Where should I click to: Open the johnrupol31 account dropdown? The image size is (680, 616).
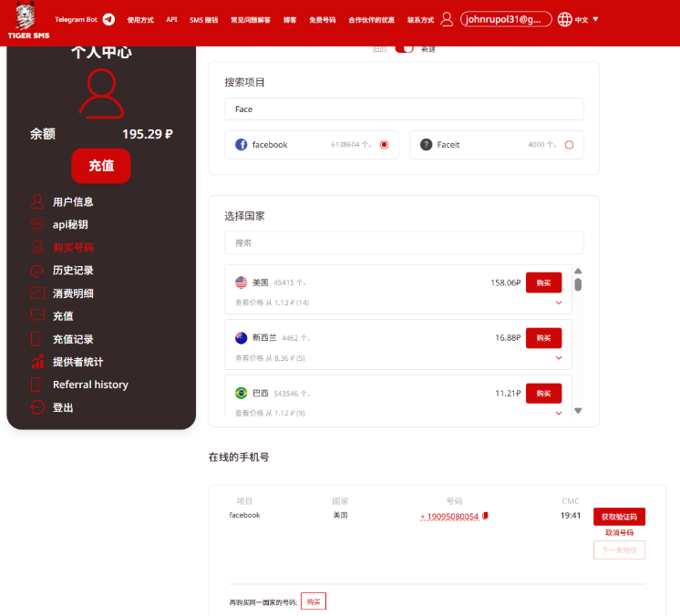point(506,19)
